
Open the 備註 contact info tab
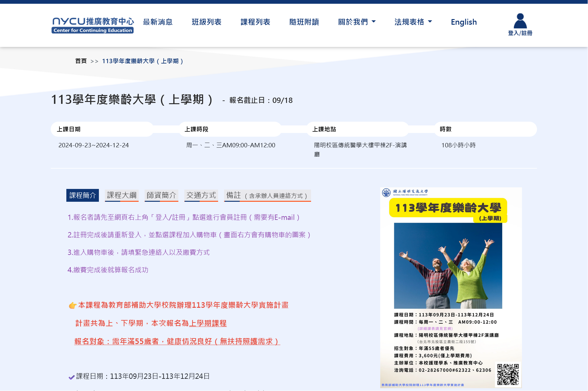(x=267, y=195)
